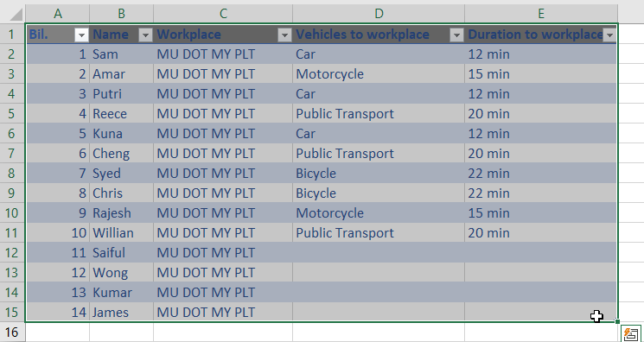
Task: Select column D header
Action: 379,14
